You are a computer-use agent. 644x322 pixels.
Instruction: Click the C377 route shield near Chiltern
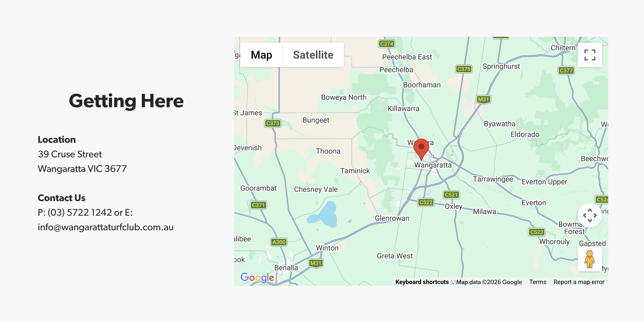pos(567,70)
